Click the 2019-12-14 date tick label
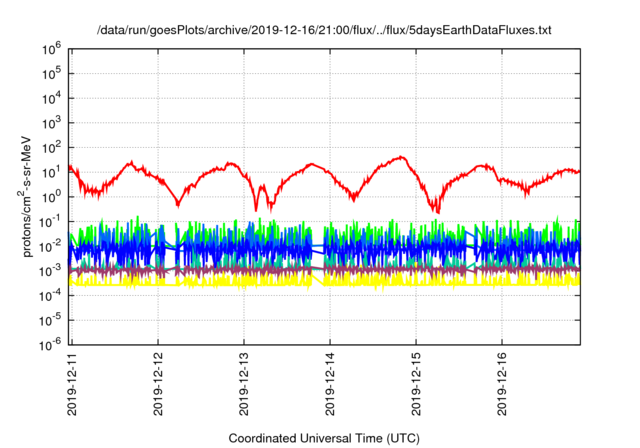The image size is (640, 448). coord(330,384)
